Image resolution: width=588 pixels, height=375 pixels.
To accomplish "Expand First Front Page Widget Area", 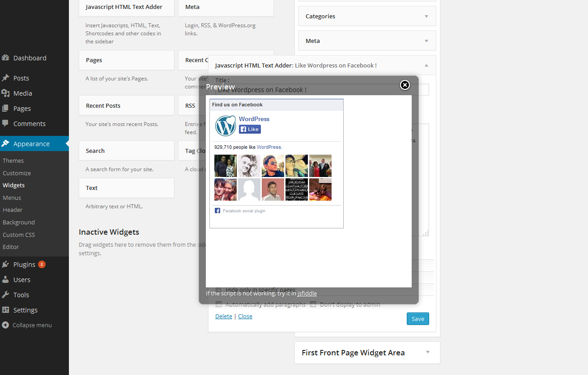I will (x=428, y=352).
